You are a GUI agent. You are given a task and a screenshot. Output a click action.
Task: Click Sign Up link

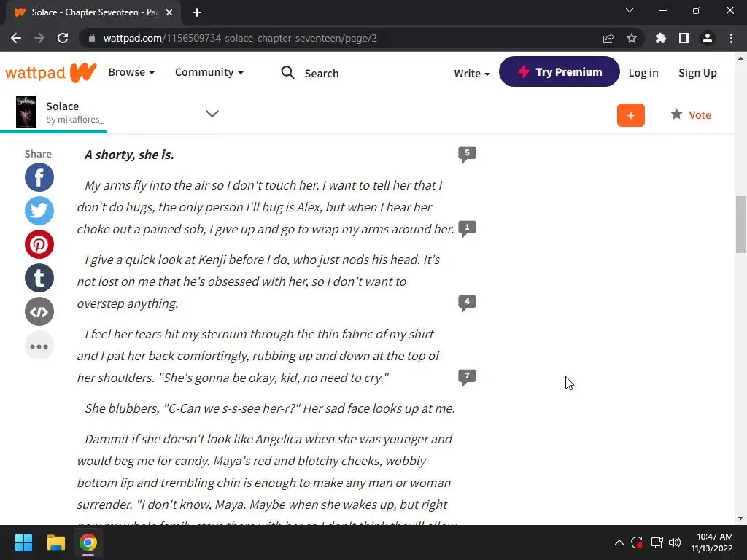click(697, 73)
